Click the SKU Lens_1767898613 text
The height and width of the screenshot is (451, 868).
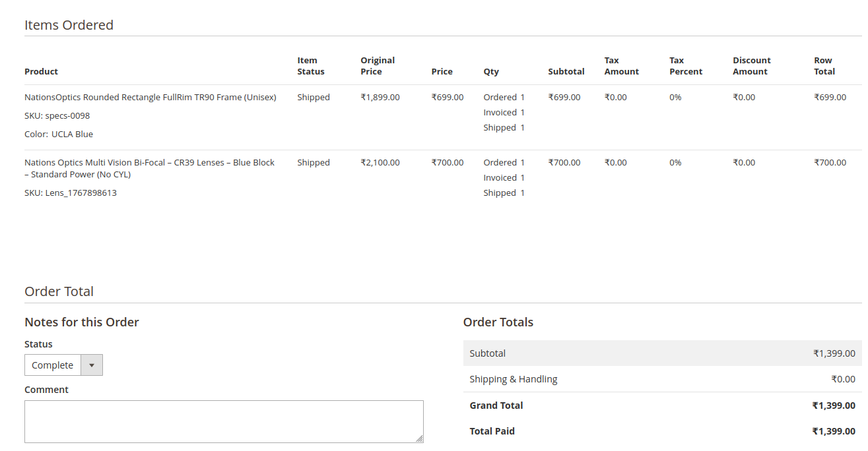71,193
